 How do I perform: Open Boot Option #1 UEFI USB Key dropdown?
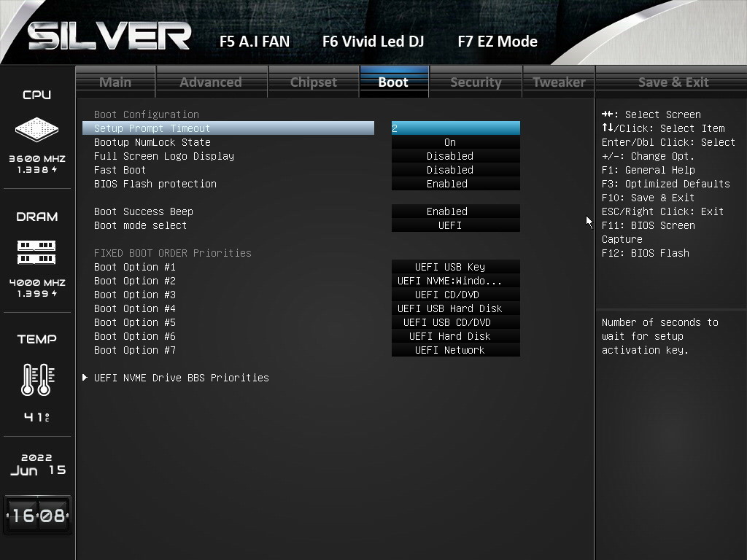(x=455, y=267)
